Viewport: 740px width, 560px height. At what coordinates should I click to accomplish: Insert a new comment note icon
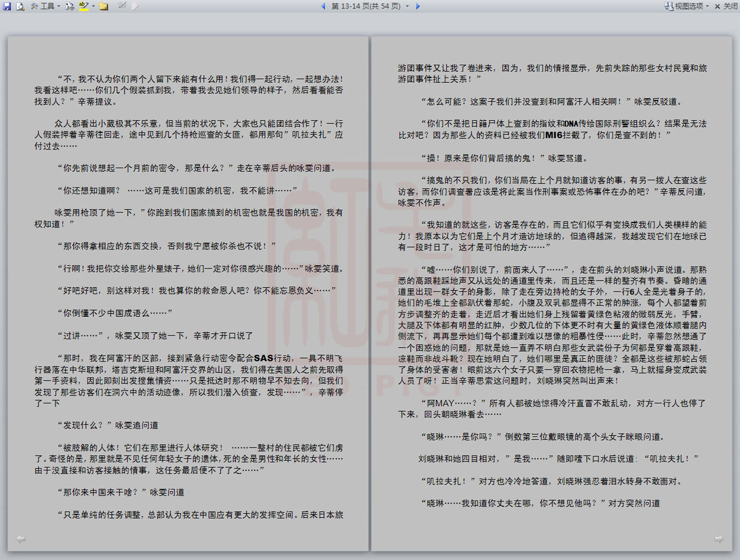pyautogui.click(x=104, y=6)
